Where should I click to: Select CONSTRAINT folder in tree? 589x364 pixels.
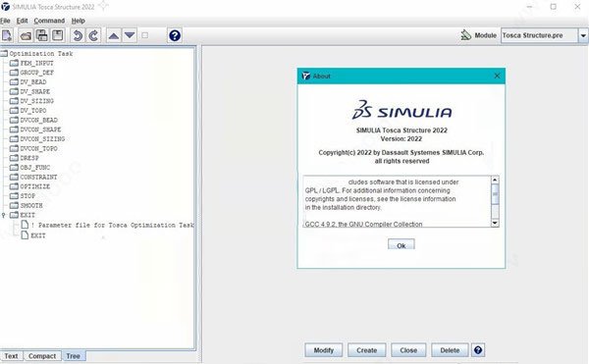38,178
